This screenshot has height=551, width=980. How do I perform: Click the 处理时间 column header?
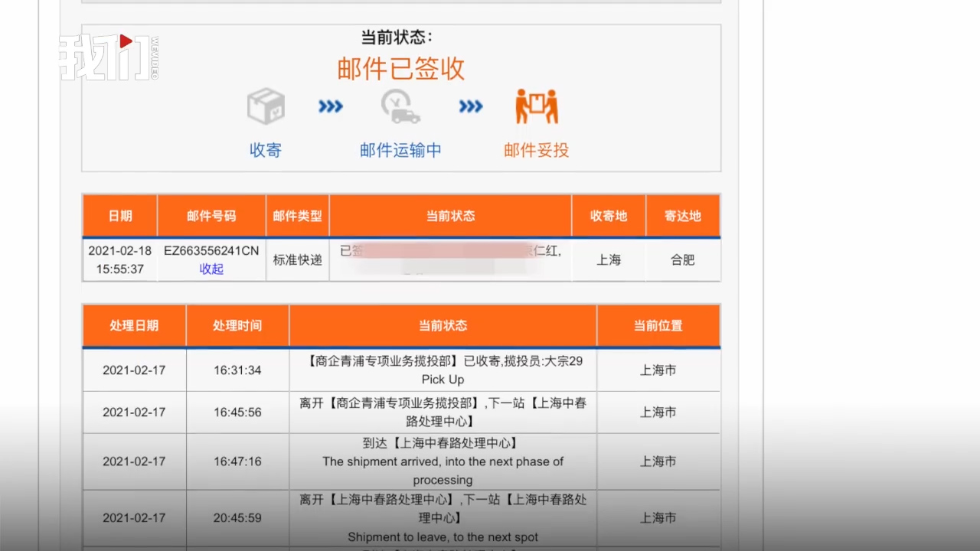[237, 325]
